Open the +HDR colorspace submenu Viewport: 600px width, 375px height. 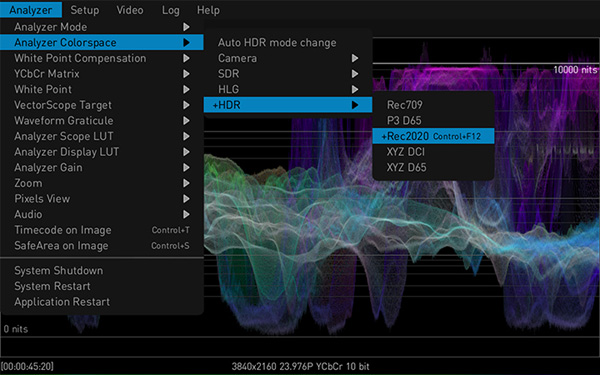coord(288,105)
